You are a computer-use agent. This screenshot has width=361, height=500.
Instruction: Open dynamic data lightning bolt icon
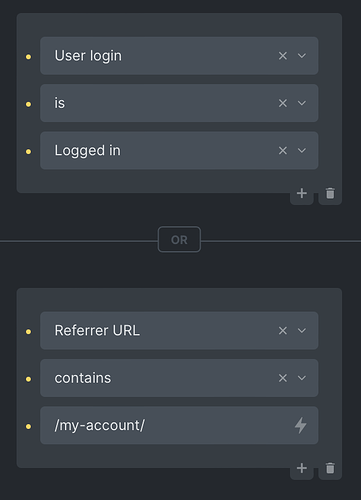[301, 425]
